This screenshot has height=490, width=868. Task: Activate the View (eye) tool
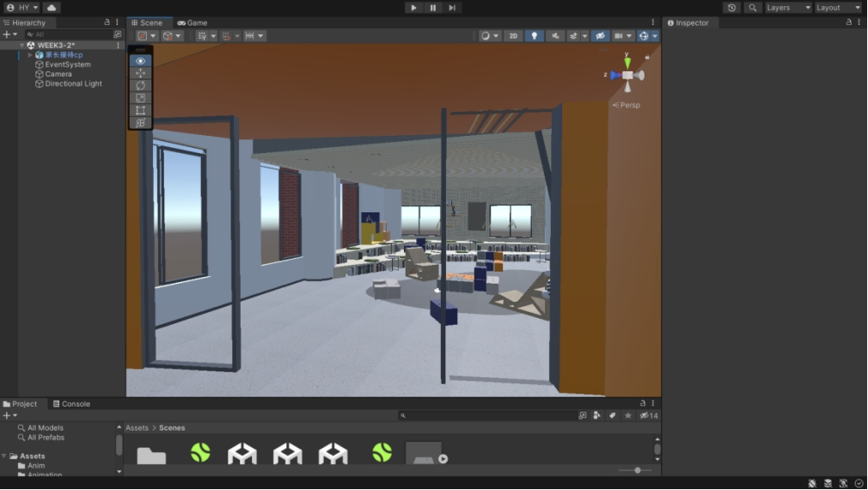click(x=140, y=61)
